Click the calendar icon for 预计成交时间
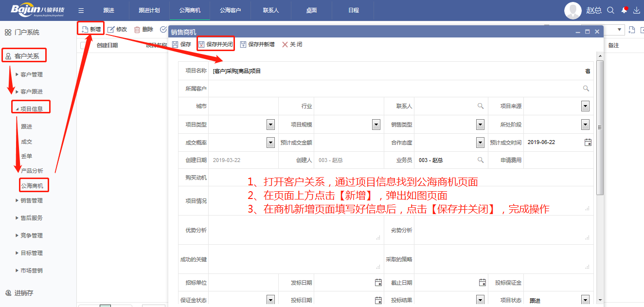The image size is (644, 307). tap(588, 143)
